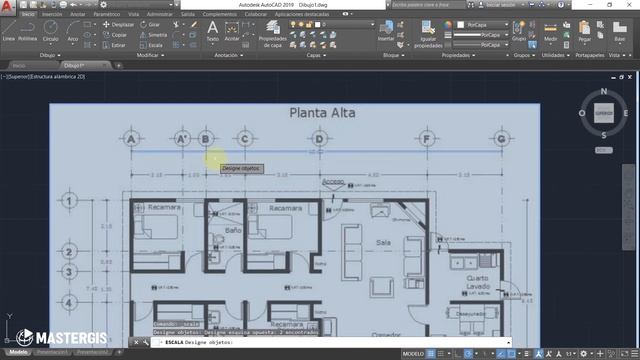Click the ViewCube SUPERIOR face
640x360 pixels.
tap(604, 113)
